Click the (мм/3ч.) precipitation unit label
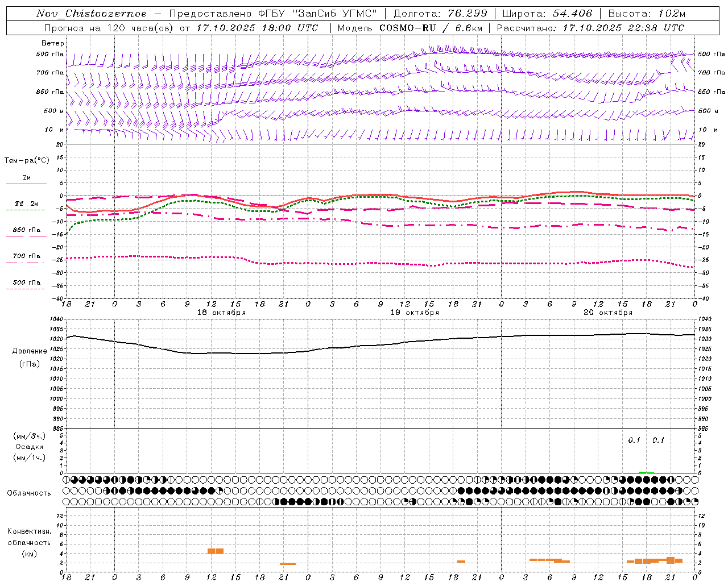This screenshot has height=582, width=728. coord(30,436)
